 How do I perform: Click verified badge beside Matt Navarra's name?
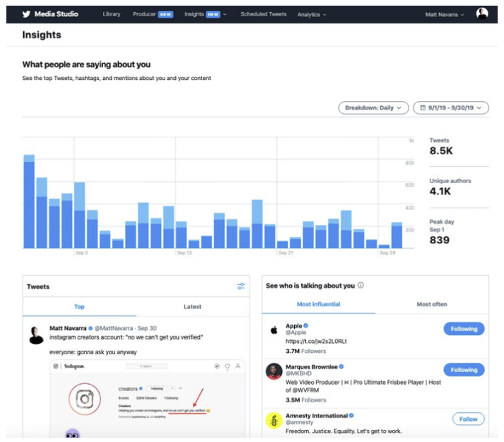90,328
